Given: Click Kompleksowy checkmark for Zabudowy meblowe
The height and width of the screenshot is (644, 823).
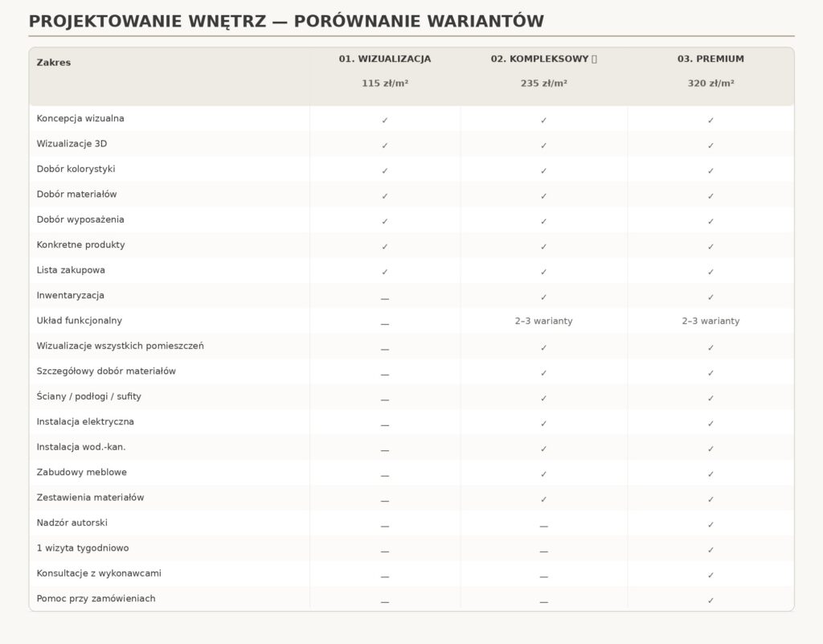Looking at the screenshot, I should point(544,474).
